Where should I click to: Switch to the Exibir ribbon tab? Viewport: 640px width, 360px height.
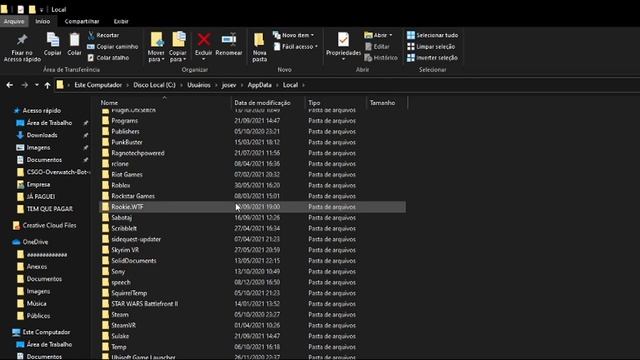click(x=121, y=21)
